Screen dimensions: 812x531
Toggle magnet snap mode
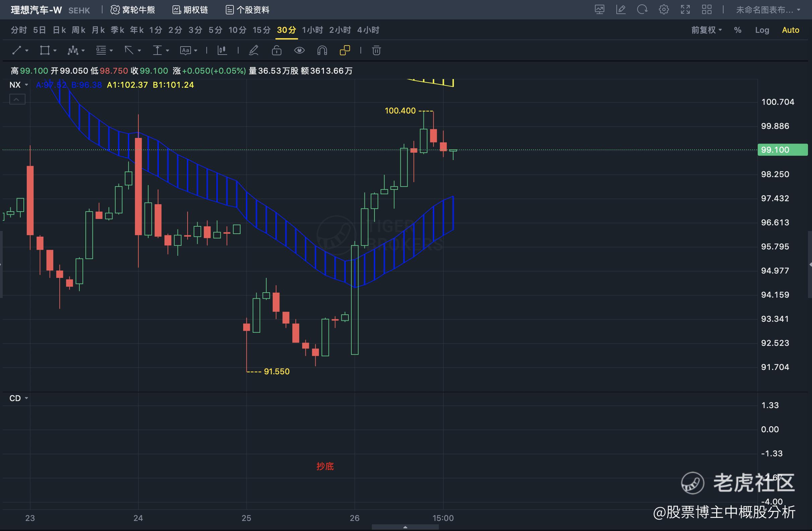click(x=322, y=51)
